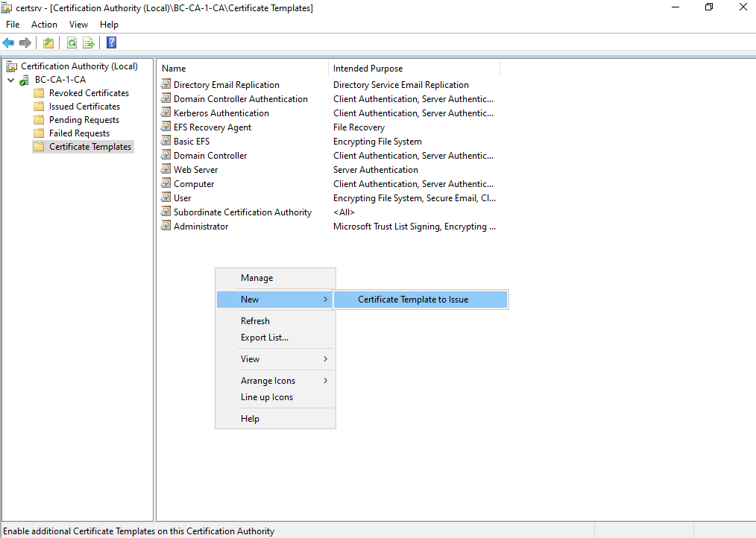Click the Basic EFS template icon

(x=166, y=141)
